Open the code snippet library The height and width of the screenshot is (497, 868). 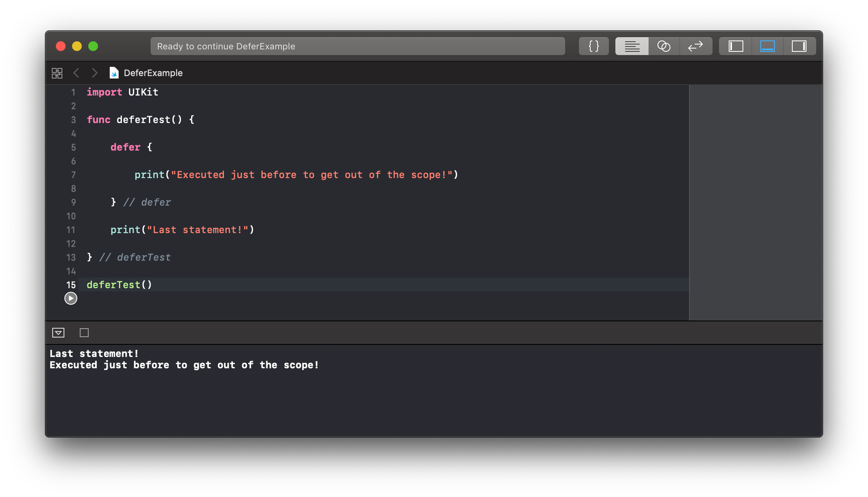pyautogui.click(x=594, y=46)
